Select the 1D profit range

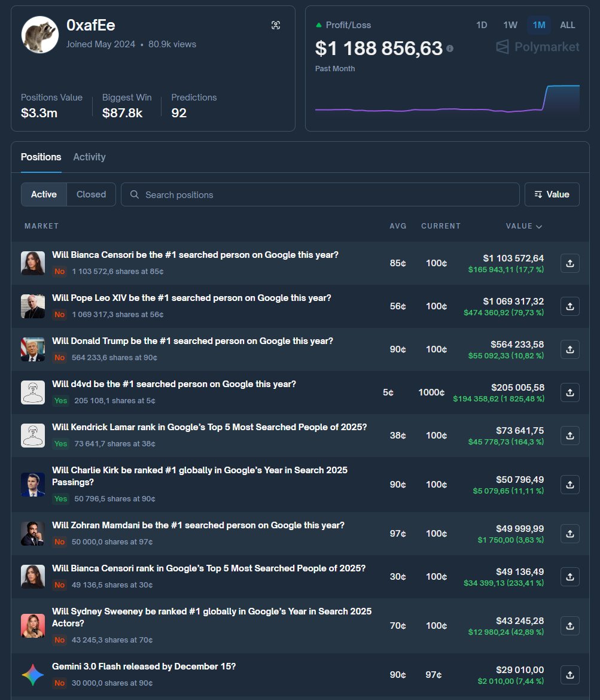[x=482, y=25]
